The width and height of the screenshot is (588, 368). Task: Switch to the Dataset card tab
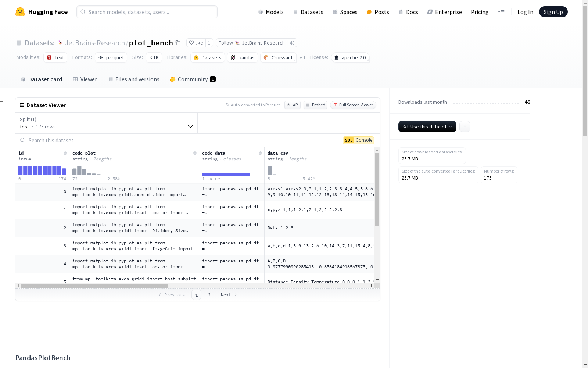tap(41, 79)
